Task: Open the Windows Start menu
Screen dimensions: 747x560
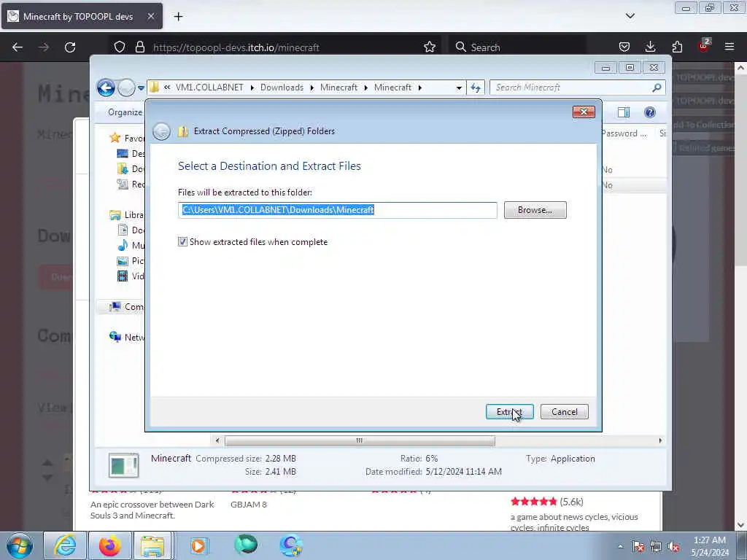Action: click(20, 545)
